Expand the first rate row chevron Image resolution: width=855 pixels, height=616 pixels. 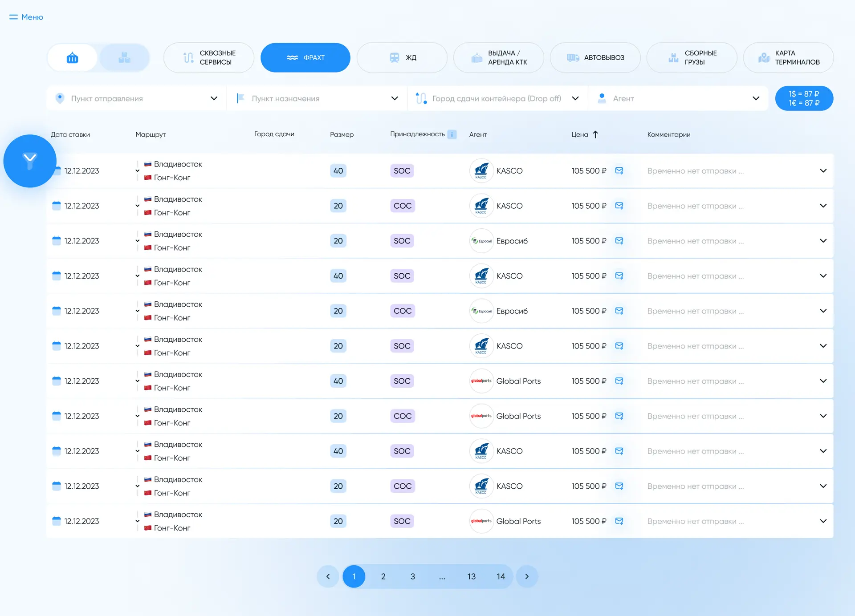click(823, 170)
